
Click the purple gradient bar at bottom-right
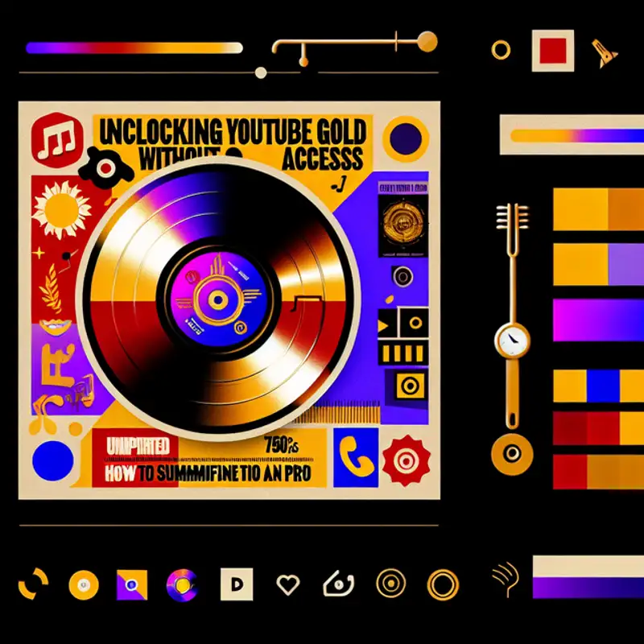(588, 588)
